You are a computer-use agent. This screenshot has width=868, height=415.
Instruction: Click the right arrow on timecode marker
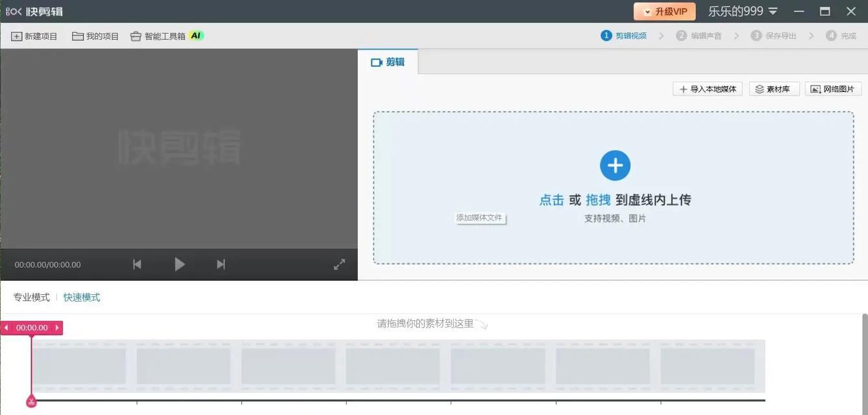pos(57,327)
